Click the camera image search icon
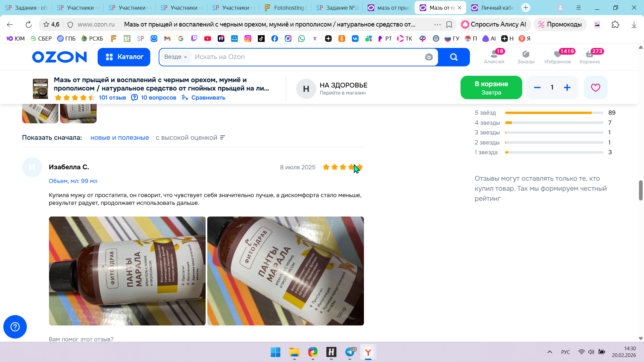Viewport: 644px width, 362px height. [429, 57]
